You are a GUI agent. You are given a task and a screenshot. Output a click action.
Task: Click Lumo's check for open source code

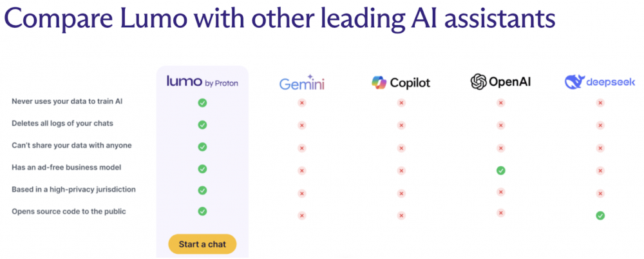(x=202, y=211)
